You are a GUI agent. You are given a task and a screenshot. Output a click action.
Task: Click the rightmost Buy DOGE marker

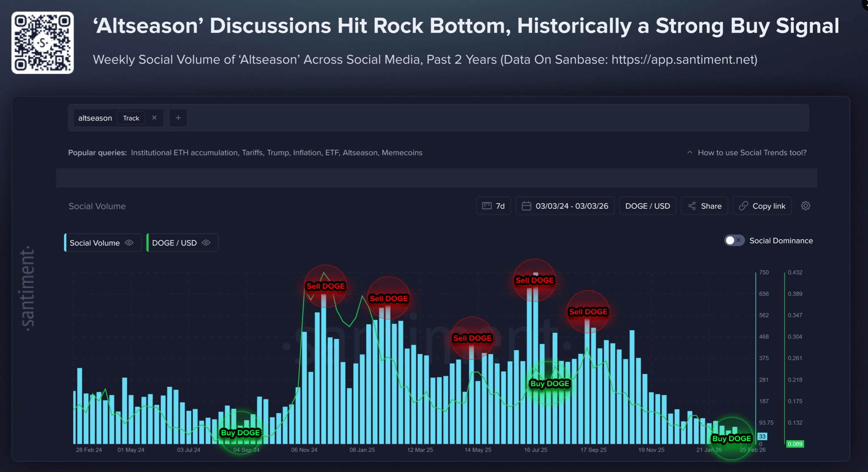pos(731,438)
